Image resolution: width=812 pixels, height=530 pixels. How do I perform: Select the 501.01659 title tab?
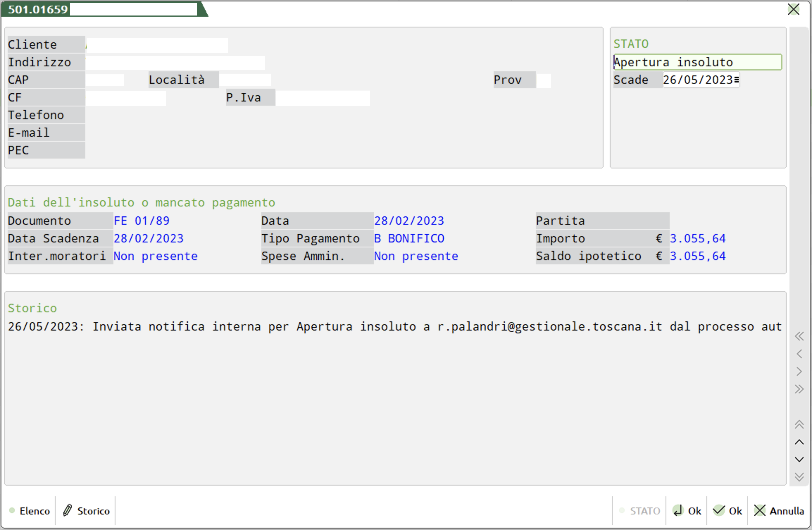38,9
